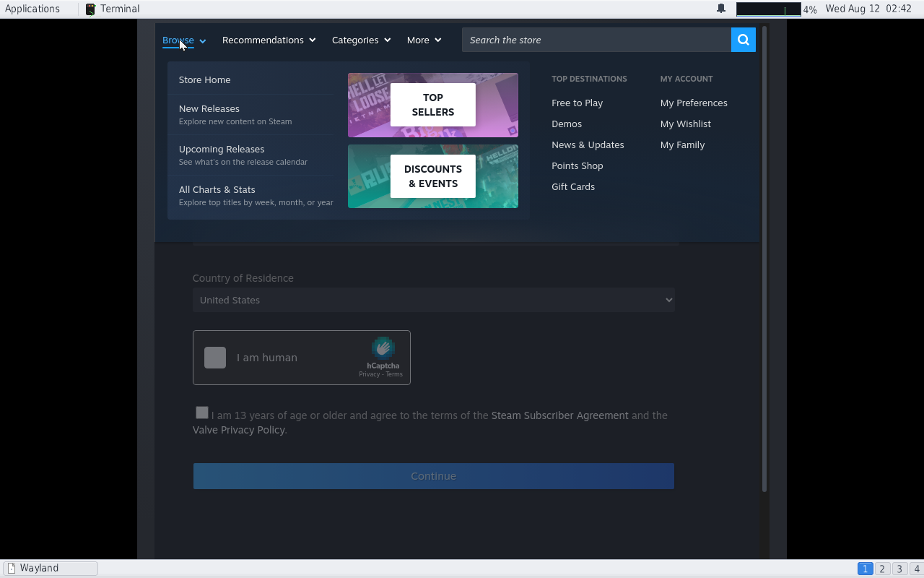Open Gift Cards link
This screenshot has height=578, width=924.
573,186
